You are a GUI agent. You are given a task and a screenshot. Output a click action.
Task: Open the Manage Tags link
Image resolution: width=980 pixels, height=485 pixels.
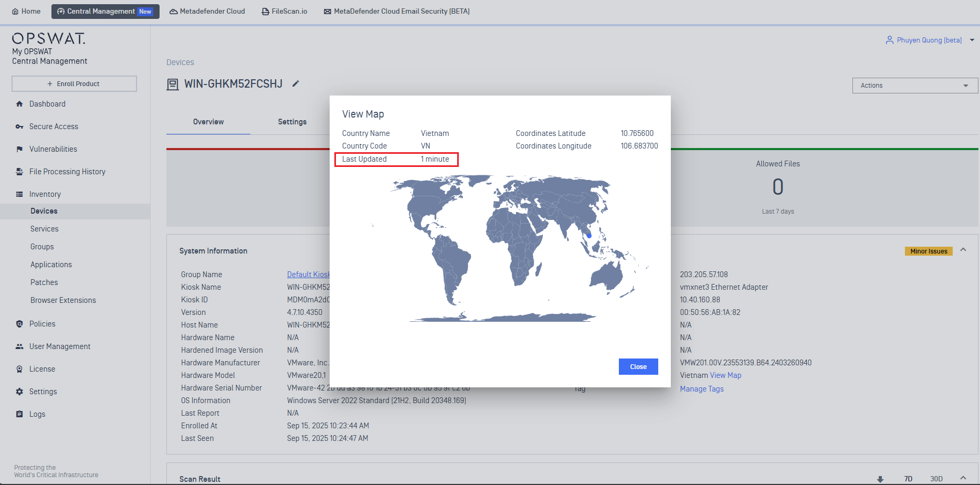click(x=701, y=389)
